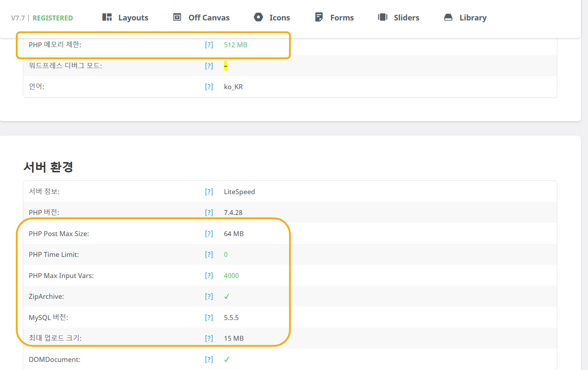Click the Library tray icon
This screenshot has width=588, height=370.
pyautogui.click(x=448, y=17)
